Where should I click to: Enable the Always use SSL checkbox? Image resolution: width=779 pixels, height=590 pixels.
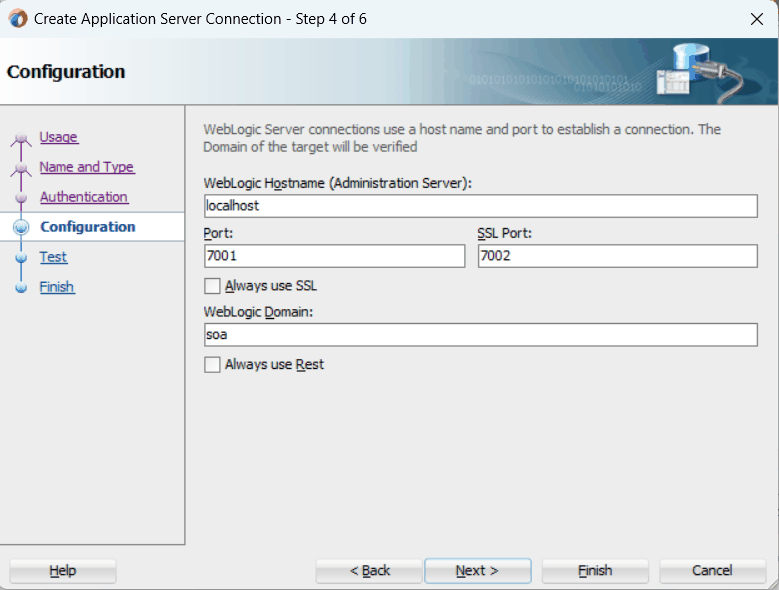tap(212, 286)
